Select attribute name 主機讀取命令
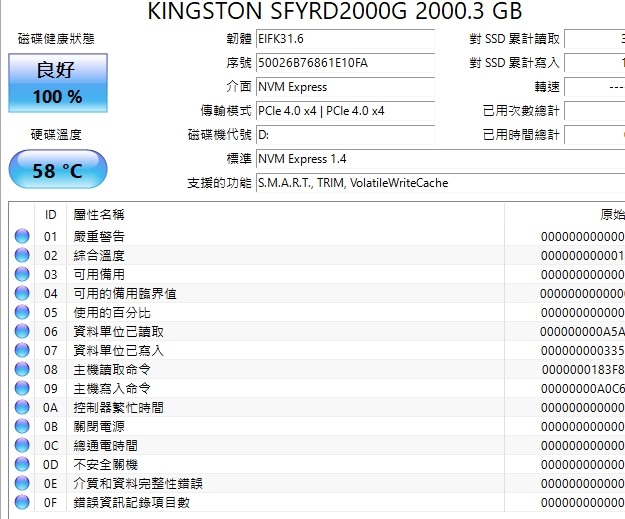This screenshot has width=625, height=519. pos(112,370)
